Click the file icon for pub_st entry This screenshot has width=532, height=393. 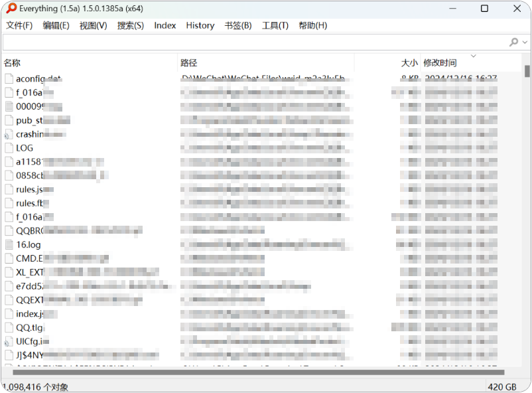coord(9,120)
